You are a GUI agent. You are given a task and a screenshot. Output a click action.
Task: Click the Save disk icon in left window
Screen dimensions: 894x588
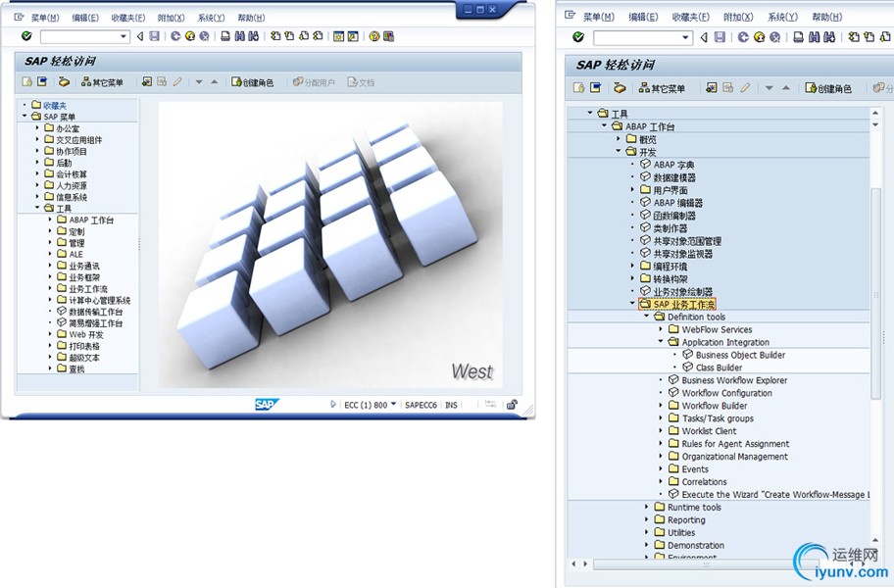[x=155, y=36]
